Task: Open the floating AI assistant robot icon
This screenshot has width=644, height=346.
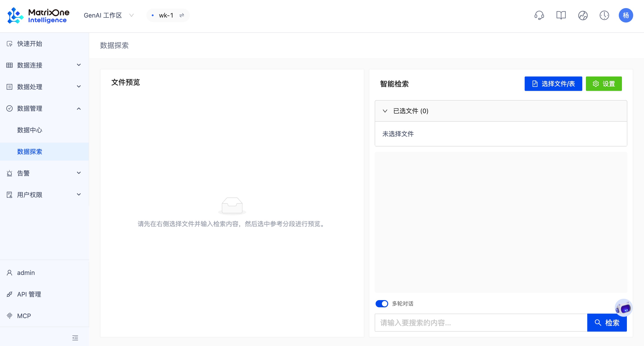Action: point(624,308)
